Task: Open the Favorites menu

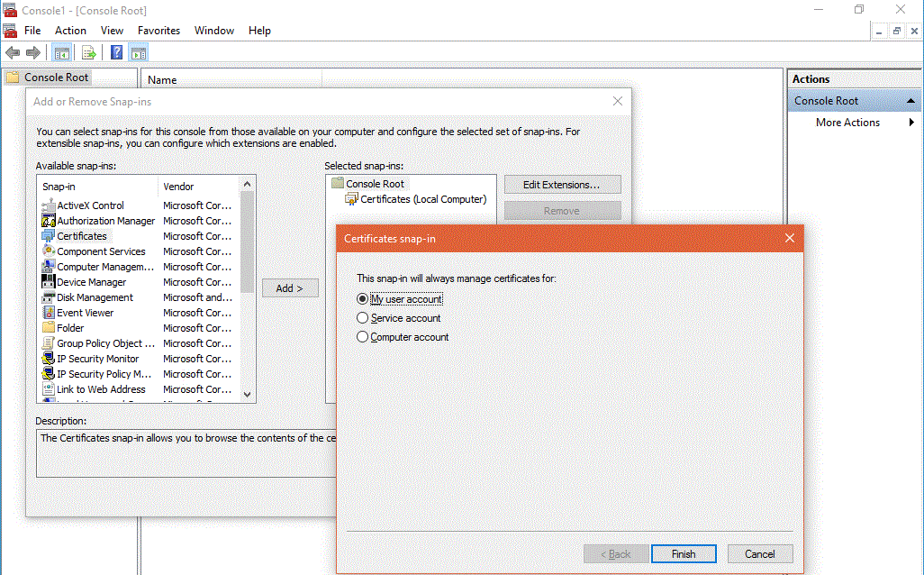Action: coord(159,31)
